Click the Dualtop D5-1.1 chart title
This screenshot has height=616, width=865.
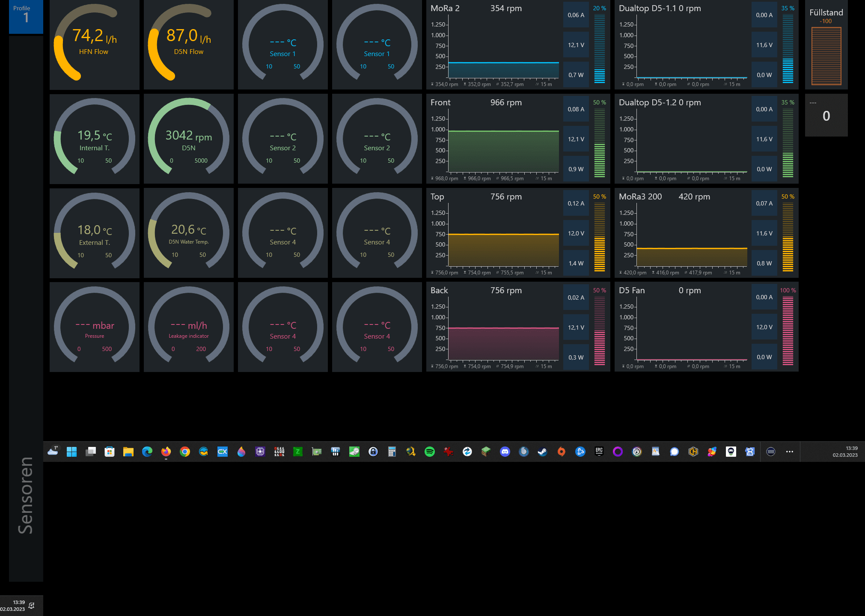[648, 8]
